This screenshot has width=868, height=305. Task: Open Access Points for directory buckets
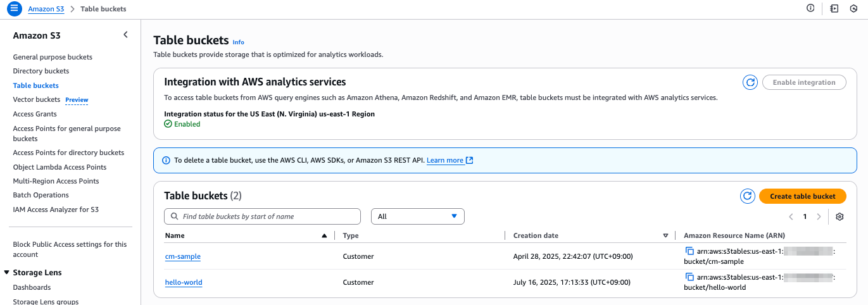click(x=68, y=152)
